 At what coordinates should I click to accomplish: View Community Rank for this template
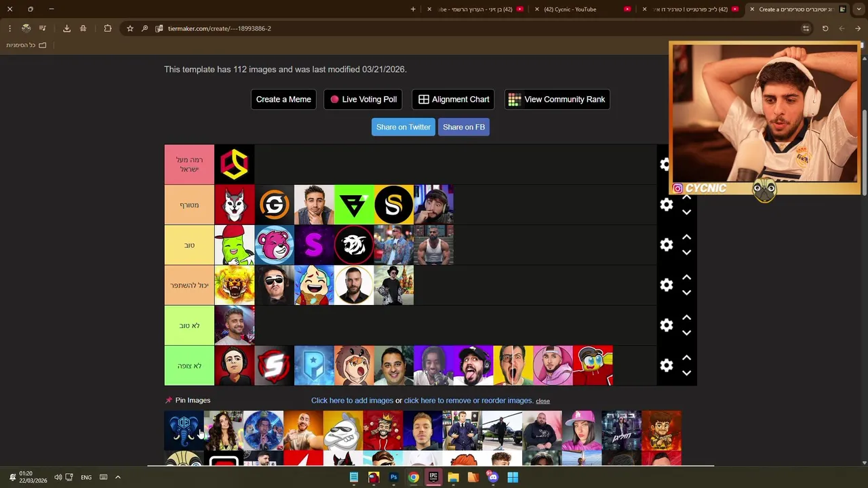click(x=557, y=99)
